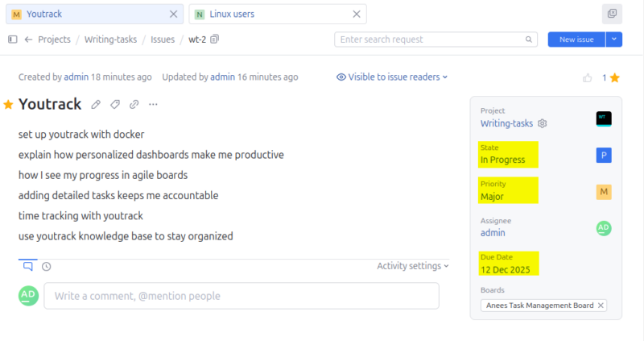Close the Youtrack tab
Screen dimensions: 644x341
174,14
